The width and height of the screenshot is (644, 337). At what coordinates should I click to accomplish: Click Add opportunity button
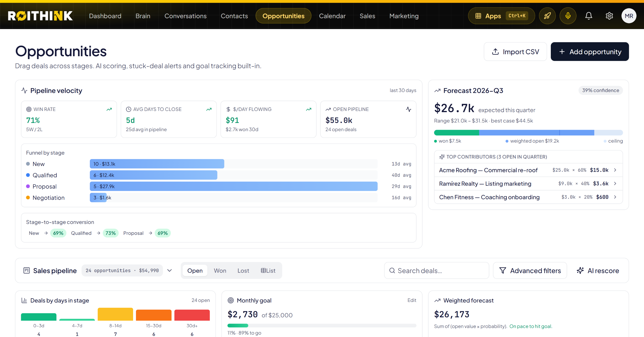pos(589,51)
